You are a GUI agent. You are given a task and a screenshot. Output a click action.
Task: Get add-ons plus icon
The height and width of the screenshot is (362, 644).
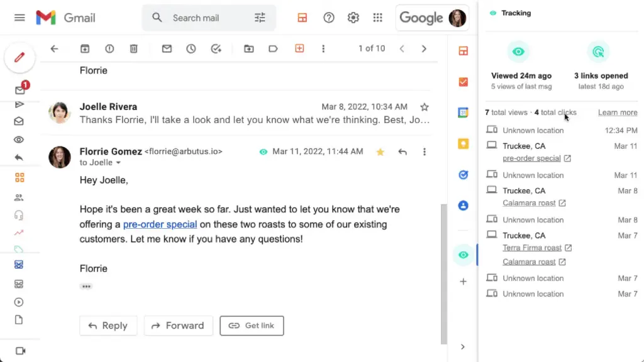click(464, 282)
